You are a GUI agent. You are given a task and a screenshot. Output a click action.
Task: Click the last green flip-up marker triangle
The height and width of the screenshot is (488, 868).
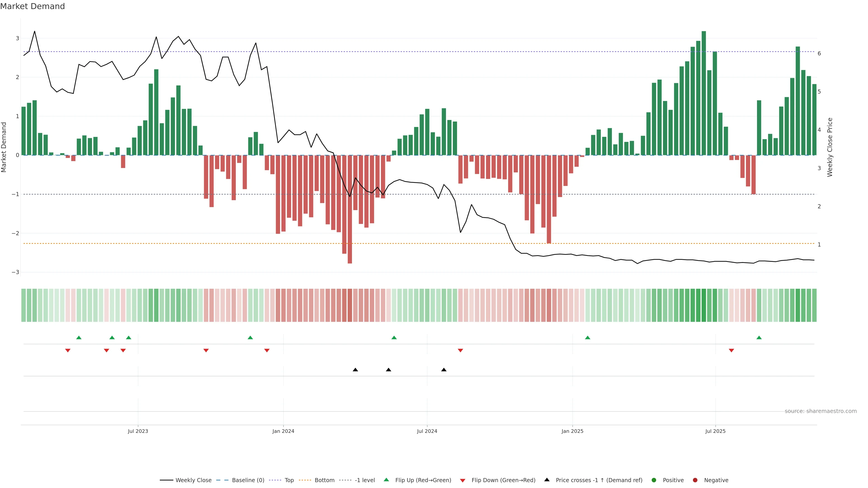(x=759, y=338)
